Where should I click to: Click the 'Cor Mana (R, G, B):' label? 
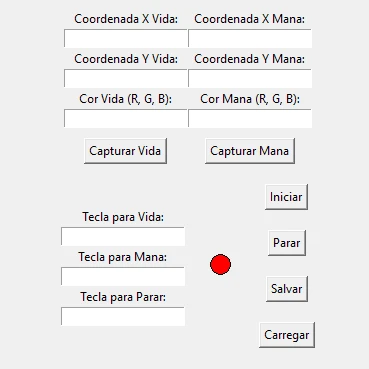click(250, 99)
